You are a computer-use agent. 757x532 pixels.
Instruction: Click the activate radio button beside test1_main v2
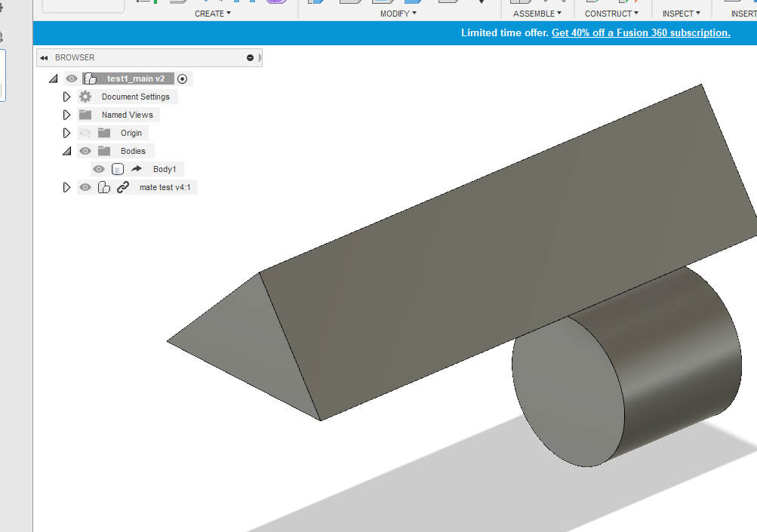tap(182, 78)
